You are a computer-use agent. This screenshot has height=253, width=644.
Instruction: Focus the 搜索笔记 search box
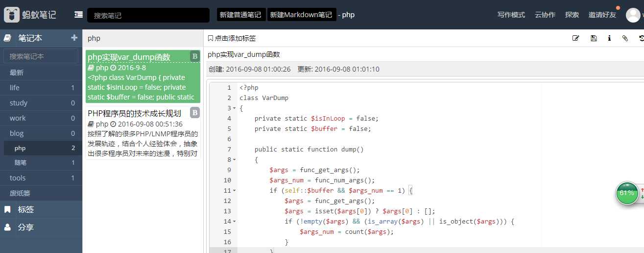coord(148,15)
